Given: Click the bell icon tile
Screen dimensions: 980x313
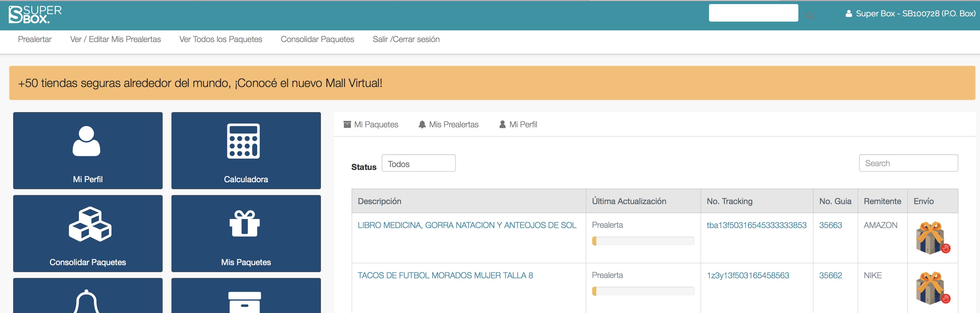Looking at the screenshot, I should click(x=88, y=296).
